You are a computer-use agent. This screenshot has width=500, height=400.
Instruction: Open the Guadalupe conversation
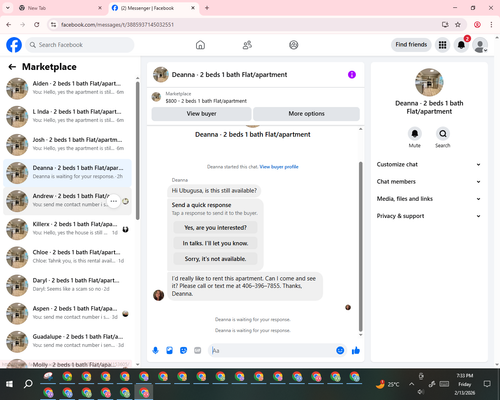(x=67, y=341)
